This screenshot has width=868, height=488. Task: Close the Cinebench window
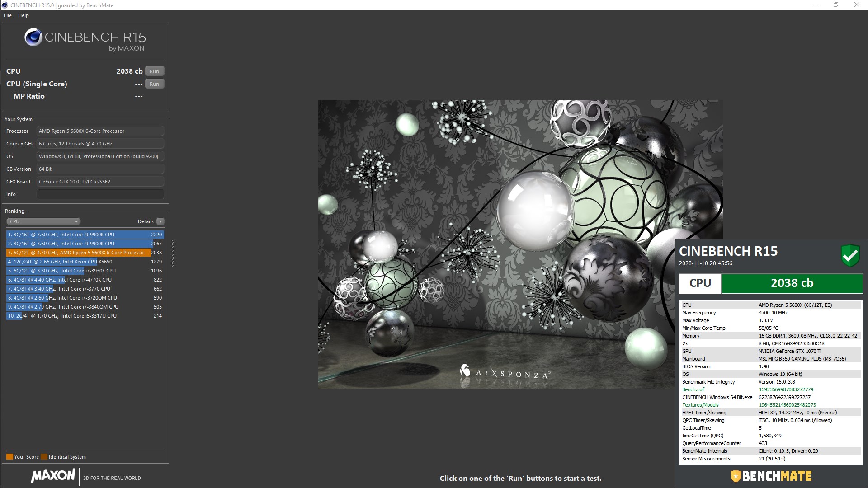pyautogui.click(x=856, y=5)
